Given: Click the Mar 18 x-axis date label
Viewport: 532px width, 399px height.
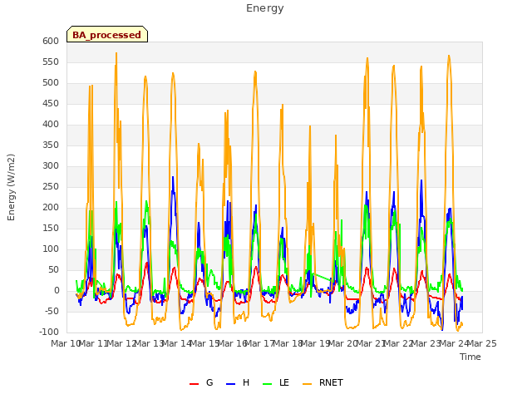Looking at the screenshot, I should tap(288, 343).
